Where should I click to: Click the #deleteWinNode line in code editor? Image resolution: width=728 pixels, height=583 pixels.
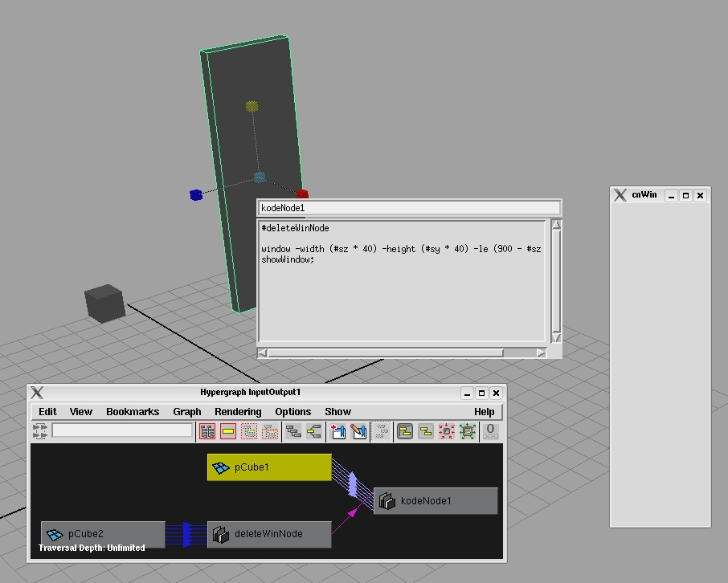295,228
